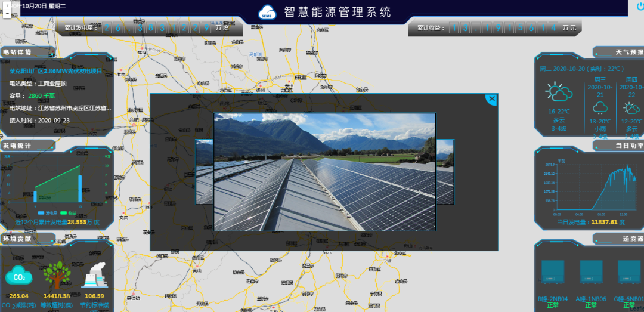This screenshot has height=312, width=644.
Task: Click Wednesday's light rain weather icon
Action: pyautogui.click(x=600, y=107)
